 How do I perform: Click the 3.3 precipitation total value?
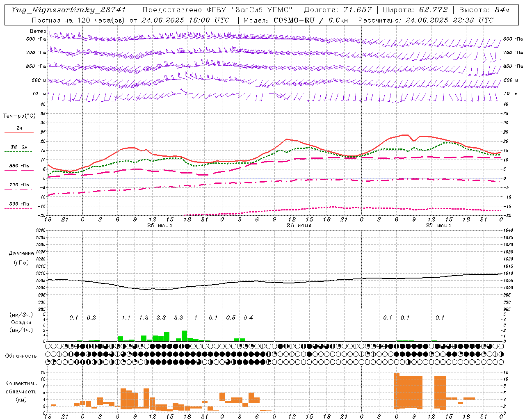click(161, 318)
